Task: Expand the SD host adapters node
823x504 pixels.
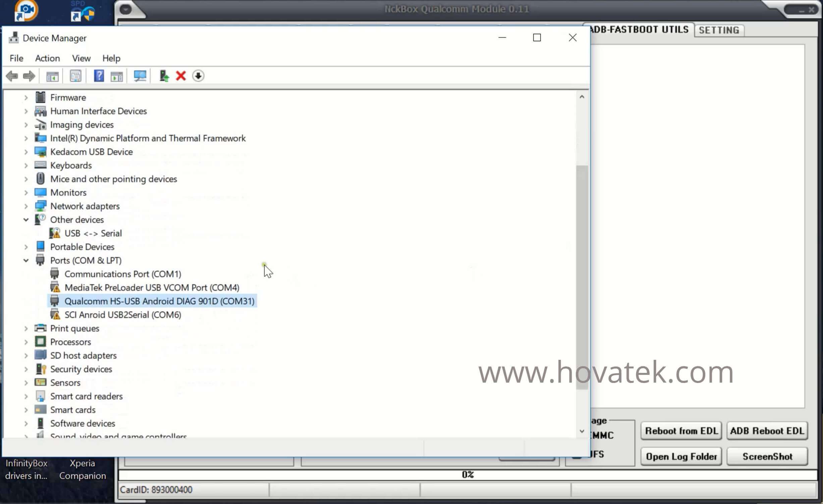Action: click(26, 355)
